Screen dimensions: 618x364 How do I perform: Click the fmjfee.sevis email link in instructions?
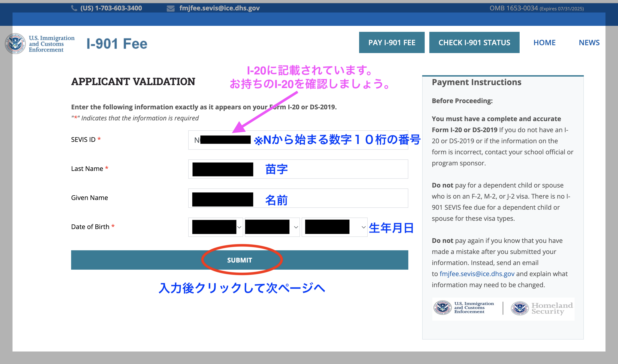(477, 274)
